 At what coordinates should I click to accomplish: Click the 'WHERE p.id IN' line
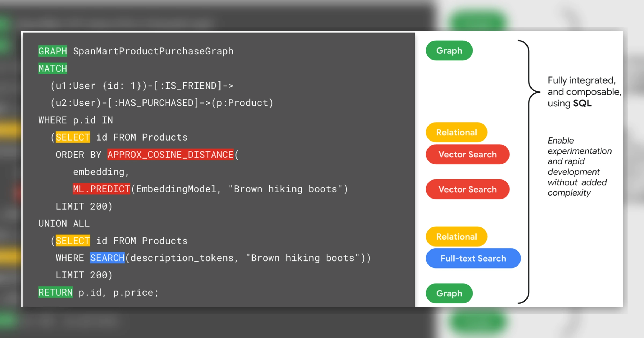[76, 120]
